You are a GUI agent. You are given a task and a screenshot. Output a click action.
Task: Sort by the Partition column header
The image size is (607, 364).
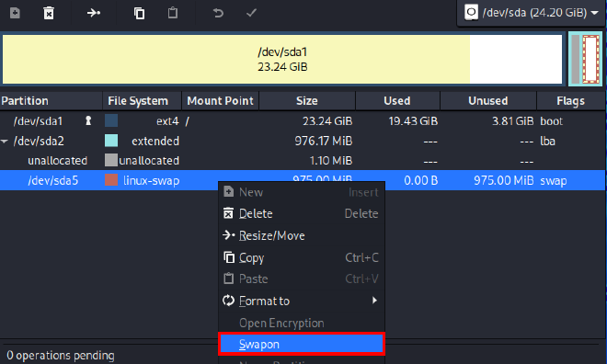(x=52, y=101)
